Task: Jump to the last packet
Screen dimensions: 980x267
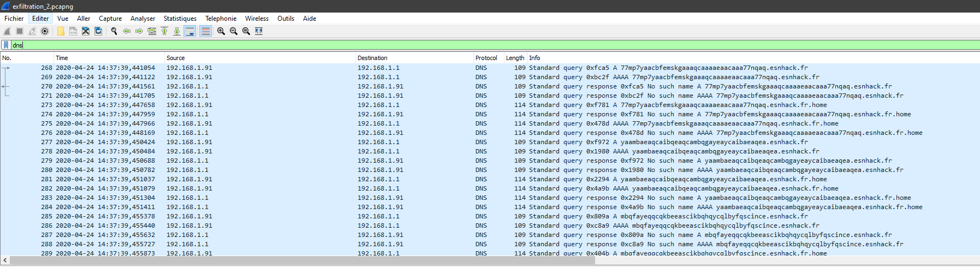Action: 177,31
